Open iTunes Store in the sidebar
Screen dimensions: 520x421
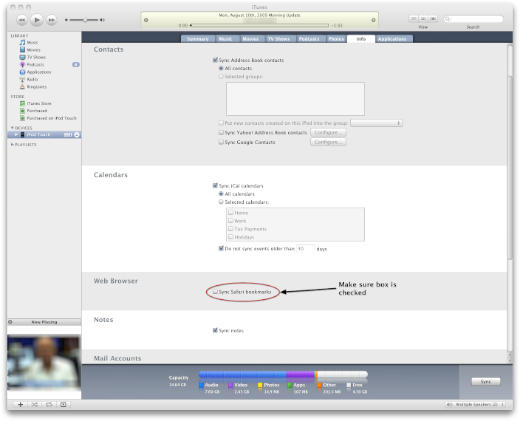click(x=35, y=103)
